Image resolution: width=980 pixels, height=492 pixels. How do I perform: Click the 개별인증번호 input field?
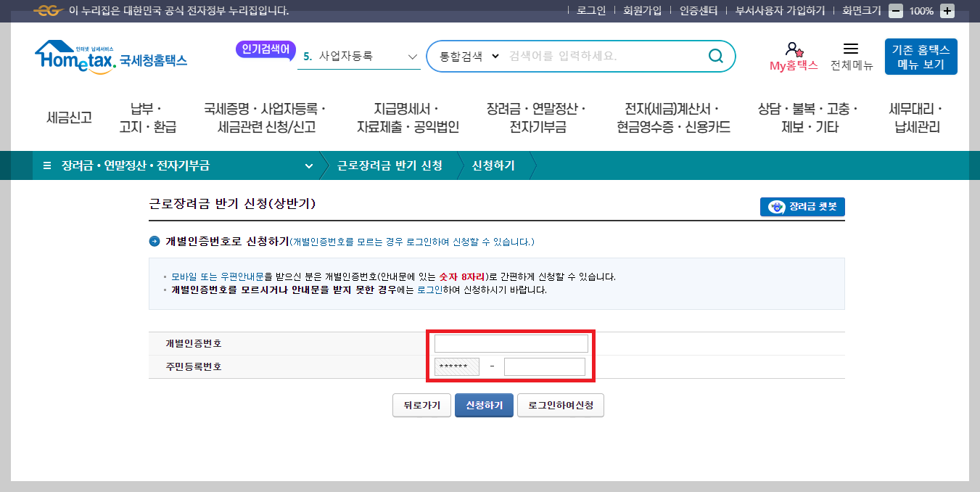pos(510,343)
